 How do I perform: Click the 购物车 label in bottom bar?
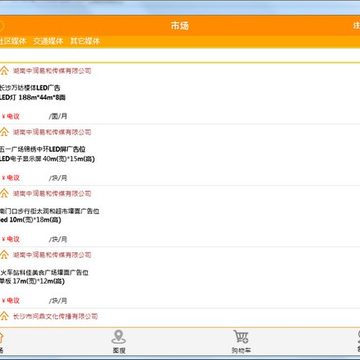click(x=241, y=350)
